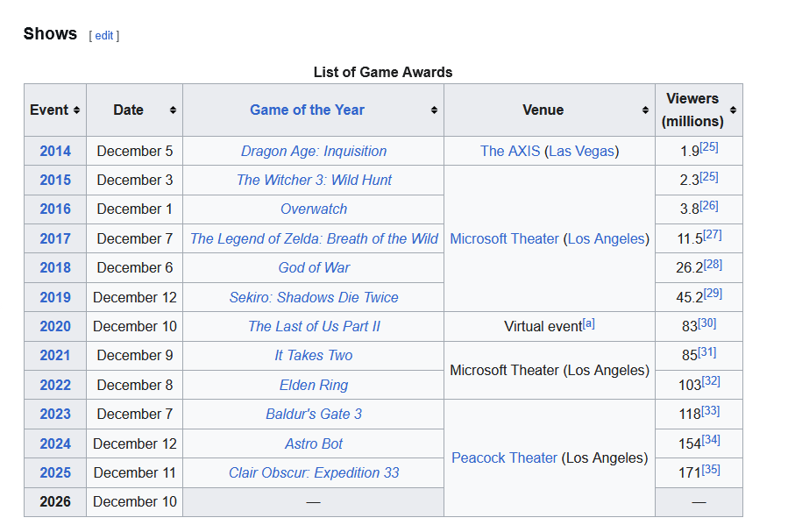Select the 2026 event cell
The width and height of the screenshot is (788, 532).
click(x=55, y=502)
